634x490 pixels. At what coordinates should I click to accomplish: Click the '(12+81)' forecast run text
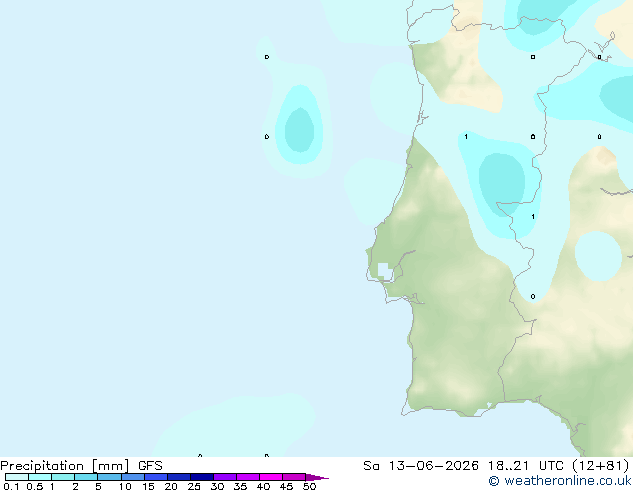pos(601,466)
